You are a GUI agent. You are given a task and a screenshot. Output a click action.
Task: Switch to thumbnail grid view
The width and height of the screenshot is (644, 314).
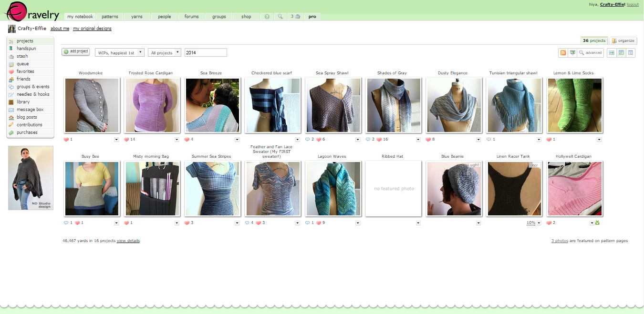[x=621, y=53]
